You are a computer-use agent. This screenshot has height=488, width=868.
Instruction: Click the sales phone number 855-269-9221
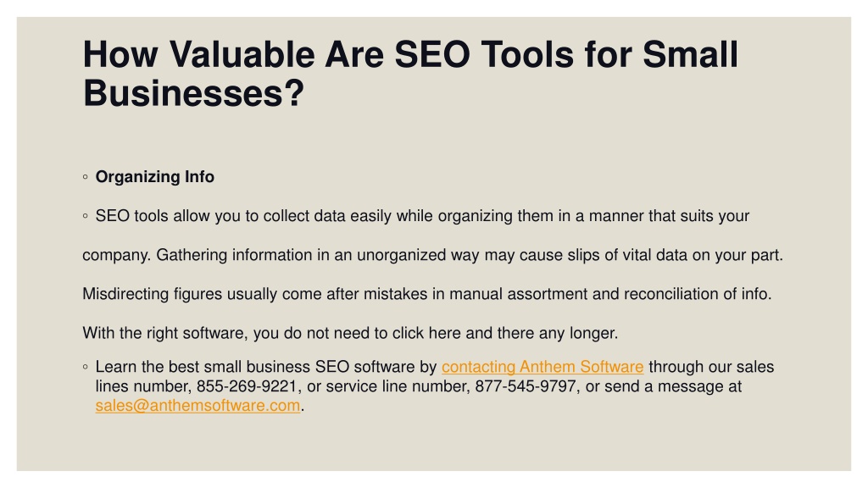coord(247,386)
